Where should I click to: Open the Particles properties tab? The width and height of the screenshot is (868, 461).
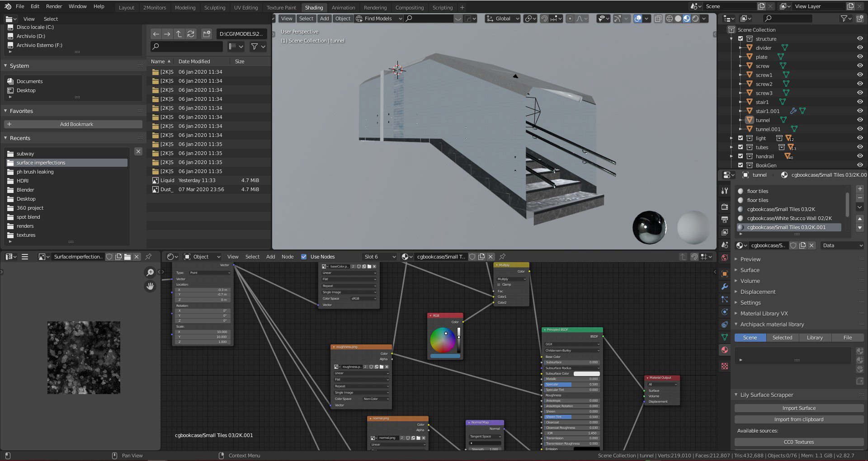coord(725,299)
